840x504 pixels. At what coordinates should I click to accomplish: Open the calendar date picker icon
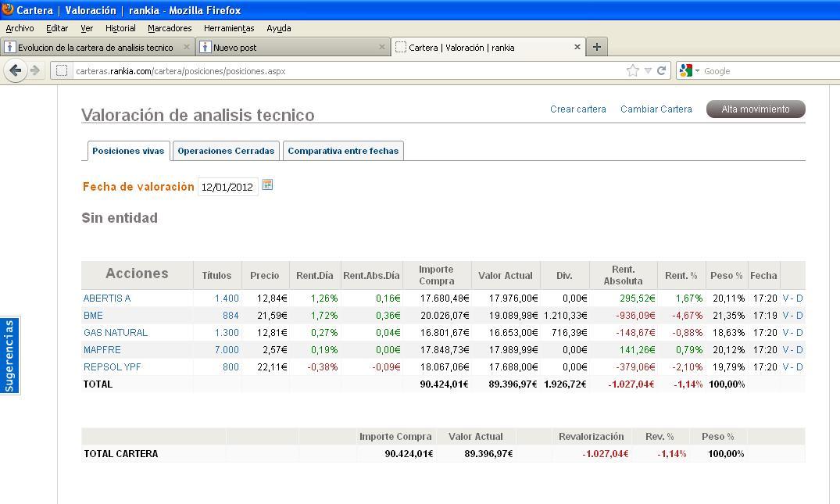point(267,185)
